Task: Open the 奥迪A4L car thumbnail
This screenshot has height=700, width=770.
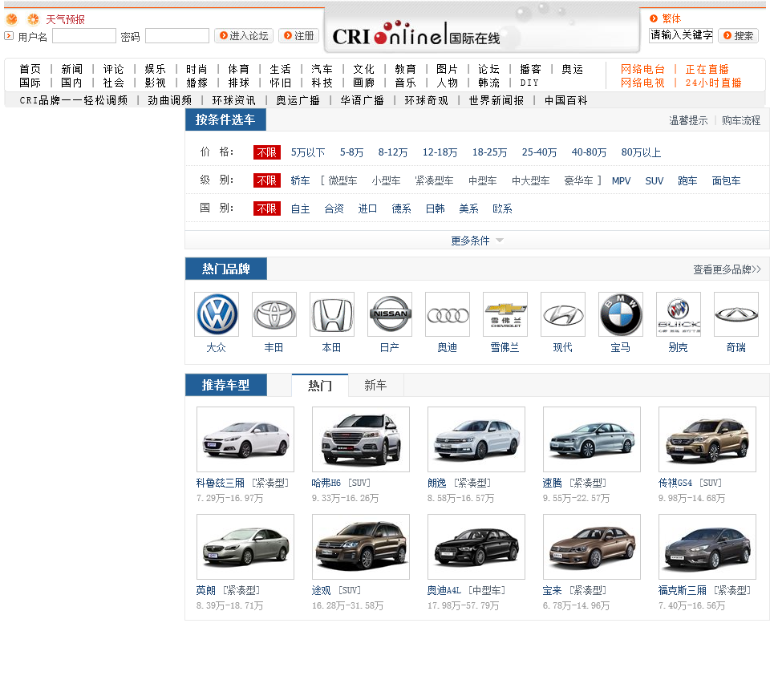Action: click(476, 547)
